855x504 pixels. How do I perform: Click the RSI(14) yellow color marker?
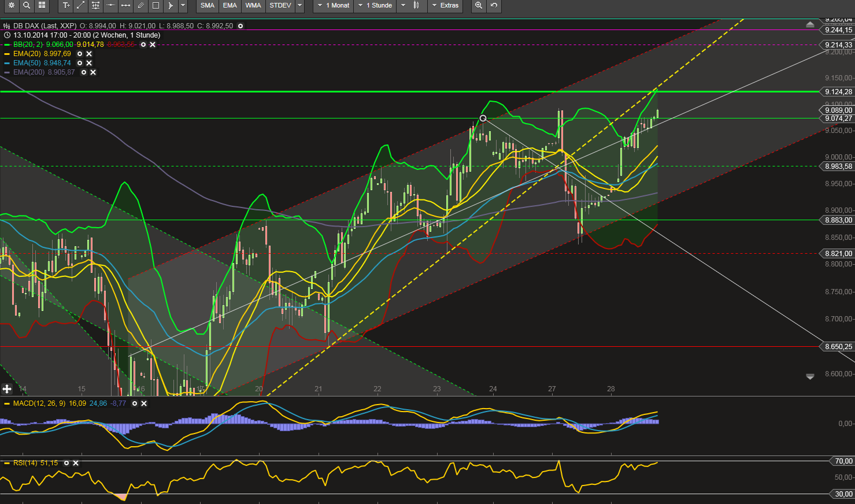tap(7, 463)
